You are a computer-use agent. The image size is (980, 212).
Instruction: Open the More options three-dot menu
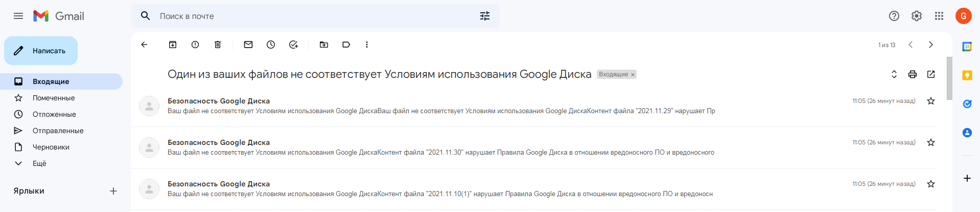click(367, 45)
